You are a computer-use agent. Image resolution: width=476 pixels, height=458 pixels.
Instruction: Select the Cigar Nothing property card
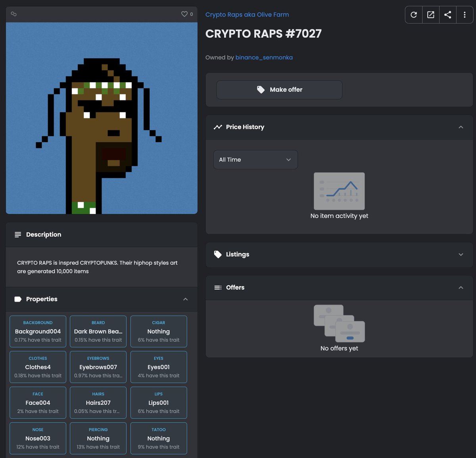[159, 331]
